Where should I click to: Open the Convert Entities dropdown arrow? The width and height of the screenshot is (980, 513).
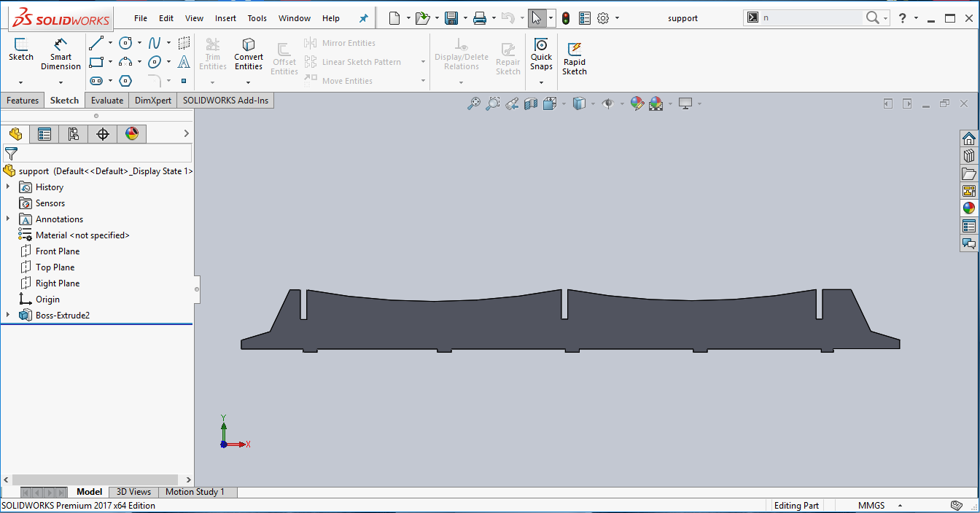(249, 82)
